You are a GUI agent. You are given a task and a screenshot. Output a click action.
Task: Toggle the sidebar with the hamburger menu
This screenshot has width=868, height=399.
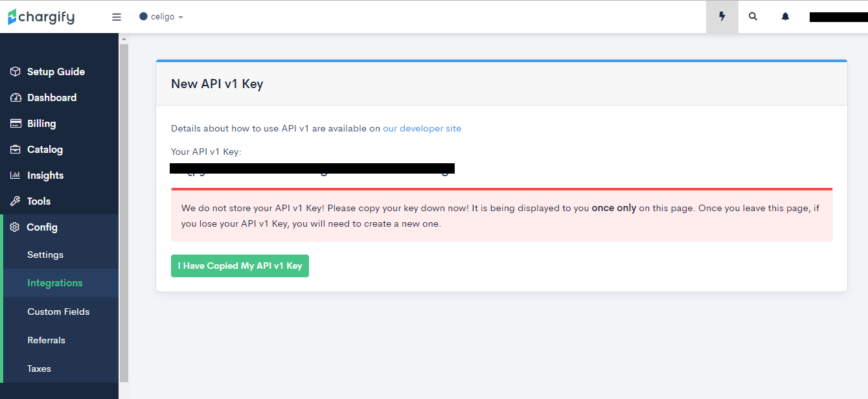(x=116, y=17)
